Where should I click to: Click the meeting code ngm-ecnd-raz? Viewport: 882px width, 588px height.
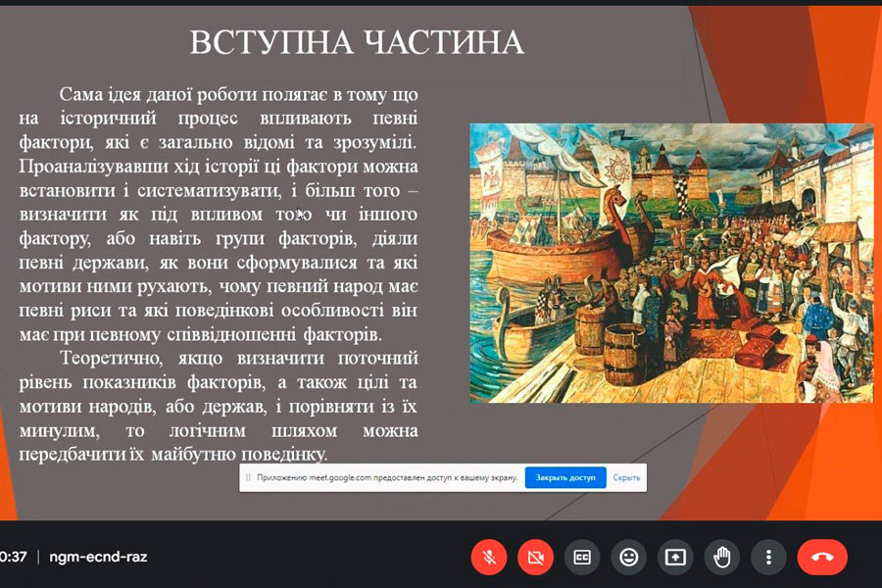click(98, 557)
